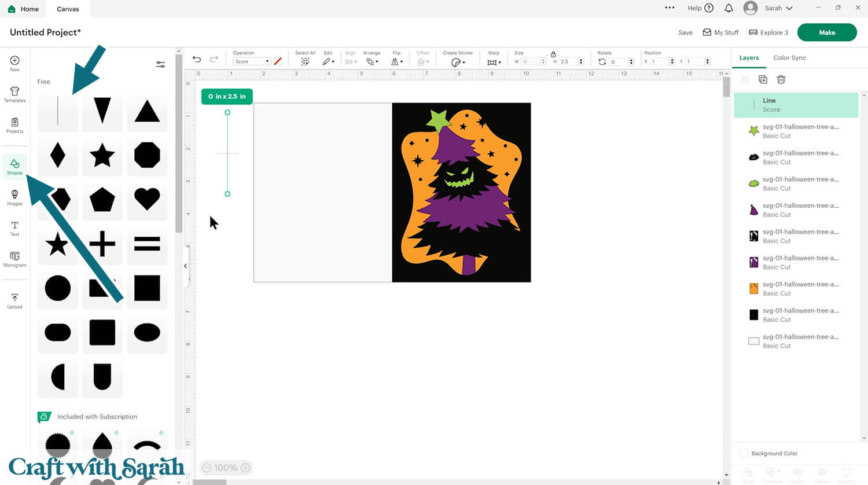Collapse the shapes panel with side arrow
868x485 pixels.
185,266
